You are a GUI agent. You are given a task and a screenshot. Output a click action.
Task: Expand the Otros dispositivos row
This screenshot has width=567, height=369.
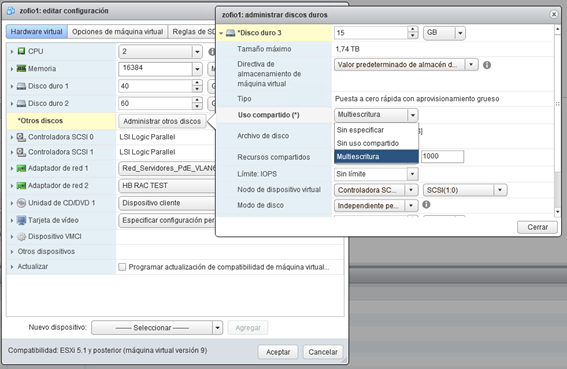click(x=12, y=252)
